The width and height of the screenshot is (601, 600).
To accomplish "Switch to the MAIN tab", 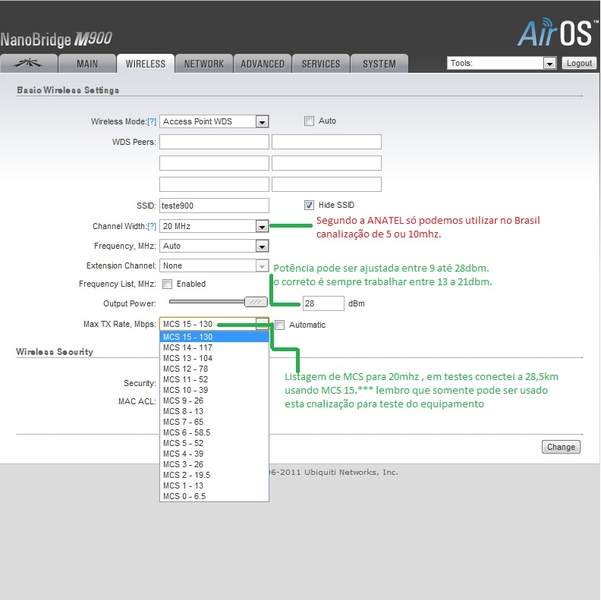I will coord(87,64).
